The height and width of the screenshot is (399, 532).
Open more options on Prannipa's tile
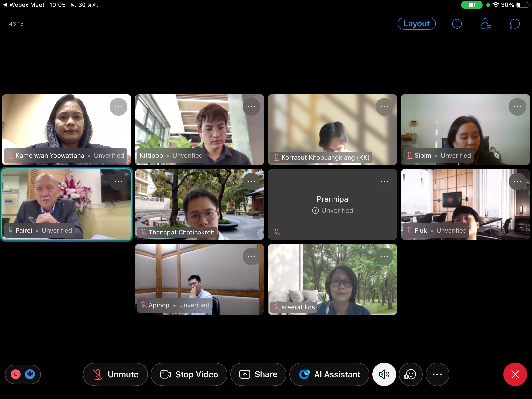384,182
